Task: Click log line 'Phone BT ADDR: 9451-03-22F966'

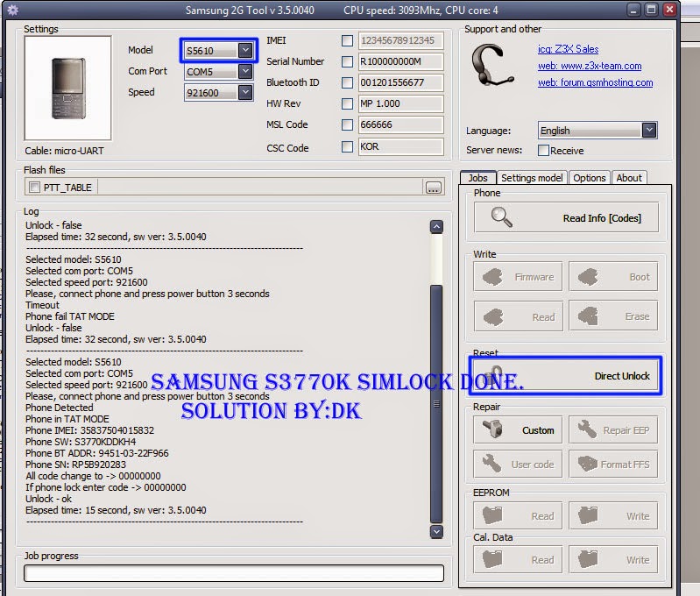Action: (x=97, y=453)
